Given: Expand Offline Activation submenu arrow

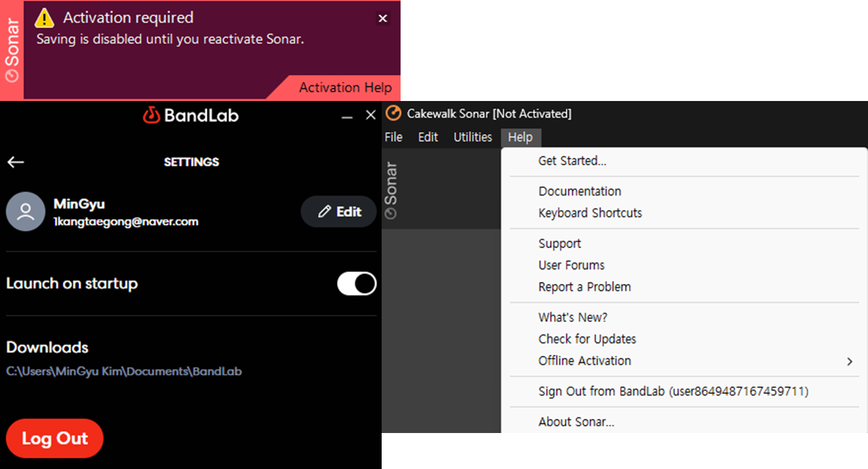Looking at the screenshot, I should [x=850, y=361].
